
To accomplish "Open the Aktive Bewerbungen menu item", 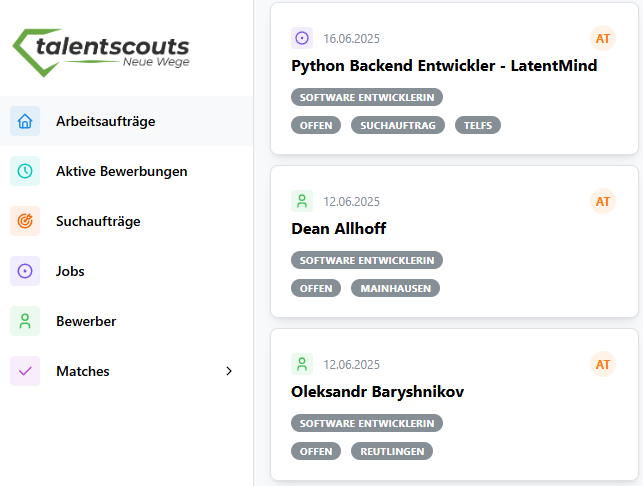I will 121,171.
